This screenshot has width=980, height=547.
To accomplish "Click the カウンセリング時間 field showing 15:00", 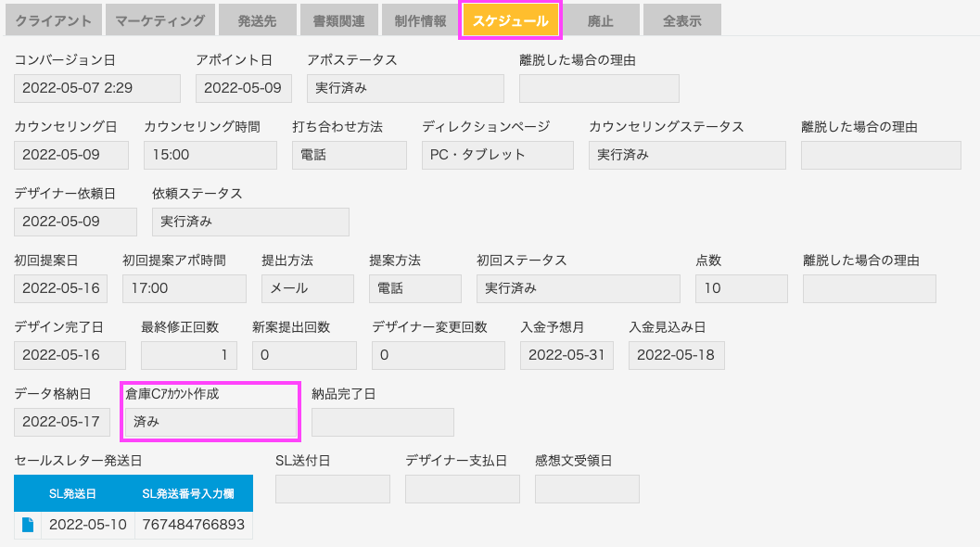I will (x=210, y=155).
